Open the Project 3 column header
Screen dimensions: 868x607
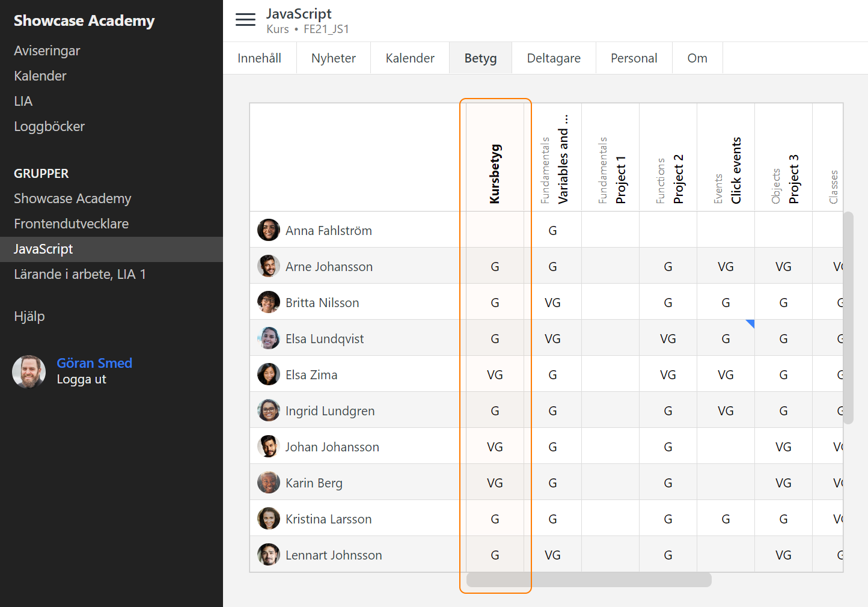tap(793, 178)
